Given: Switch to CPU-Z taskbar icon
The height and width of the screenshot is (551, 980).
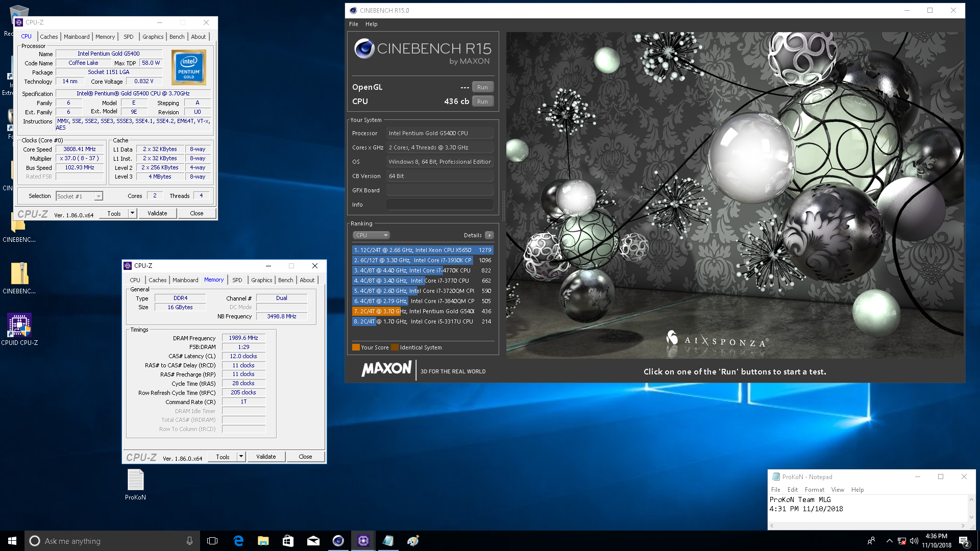Looking at the screenshot, I should tap(363, 541).
